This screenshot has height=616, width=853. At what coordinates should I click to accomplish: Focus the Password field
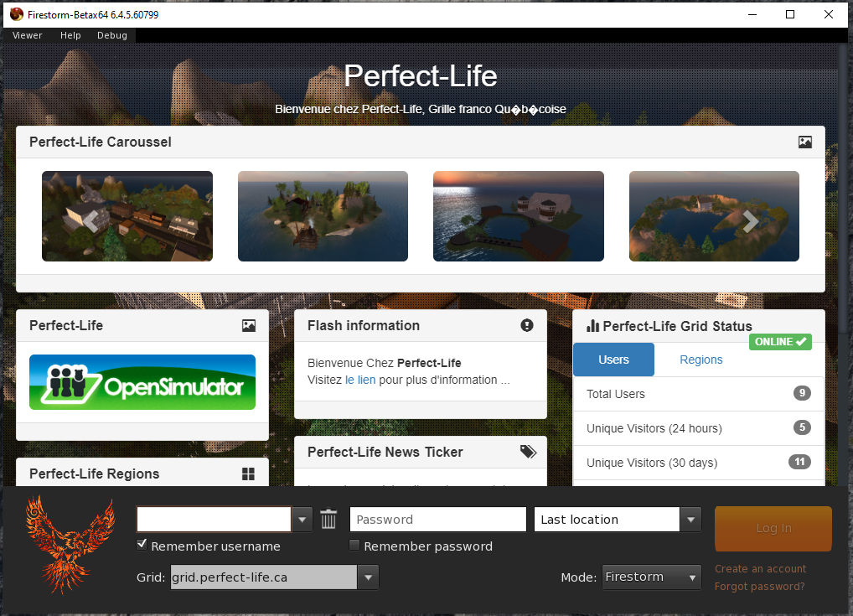tap(438, 519)
